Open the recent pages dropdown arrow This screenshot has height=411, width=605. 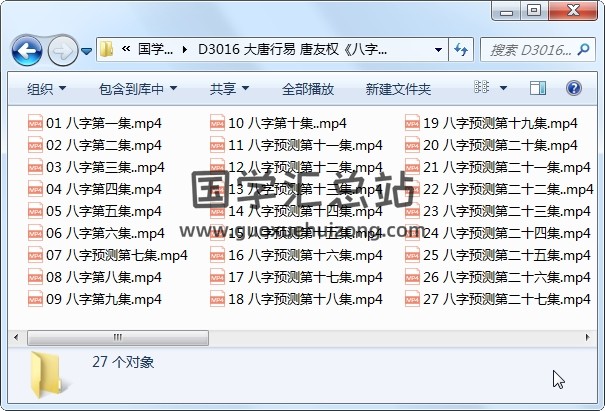[87, 50]
